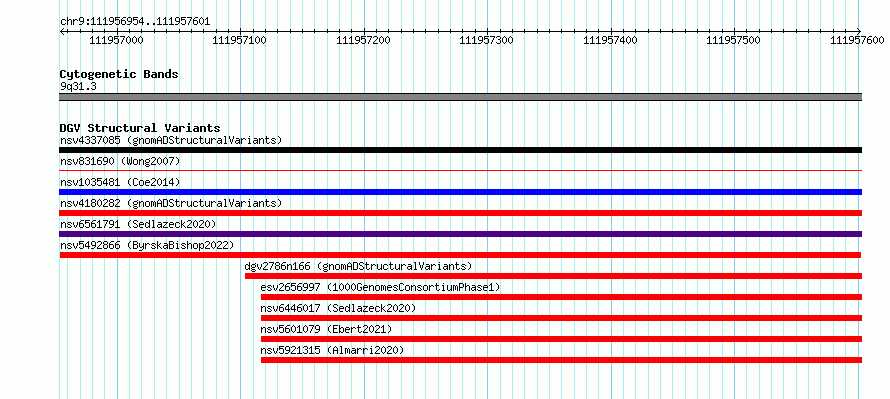The image size is (890, 399).
Task: Click the Cytogenetic Bands track title
Action: tap(119, 74)
